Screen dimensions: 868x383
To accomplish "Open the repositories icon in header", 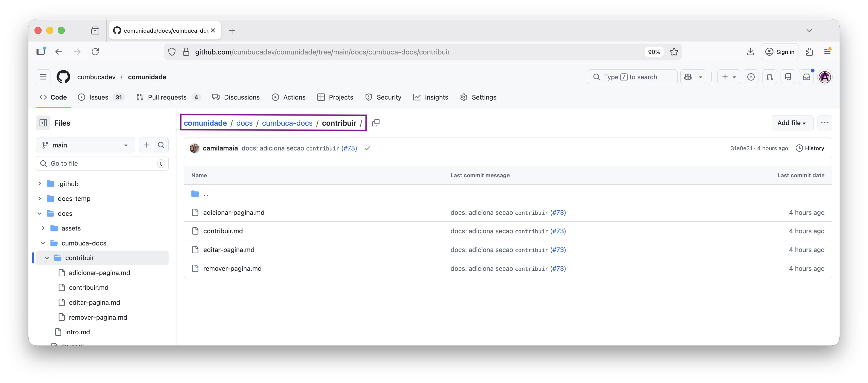I will click(x=788, y=77).
